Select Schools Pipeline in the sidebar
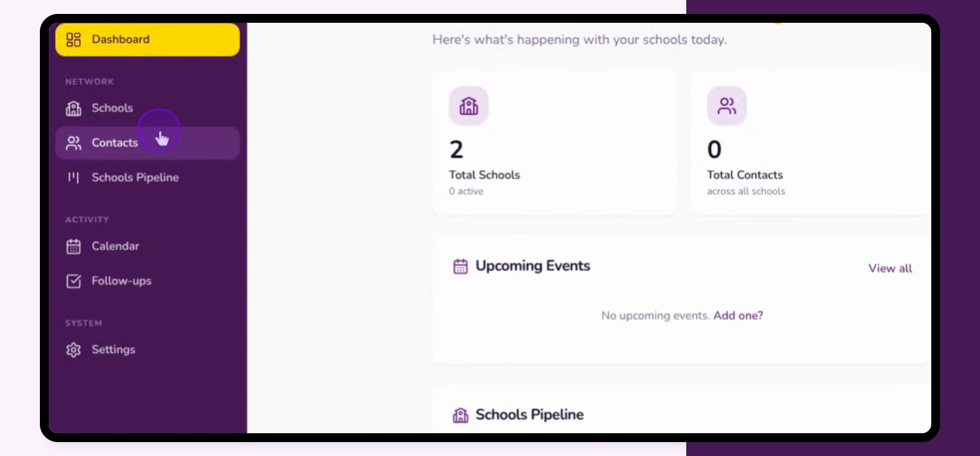 point(135,178)
